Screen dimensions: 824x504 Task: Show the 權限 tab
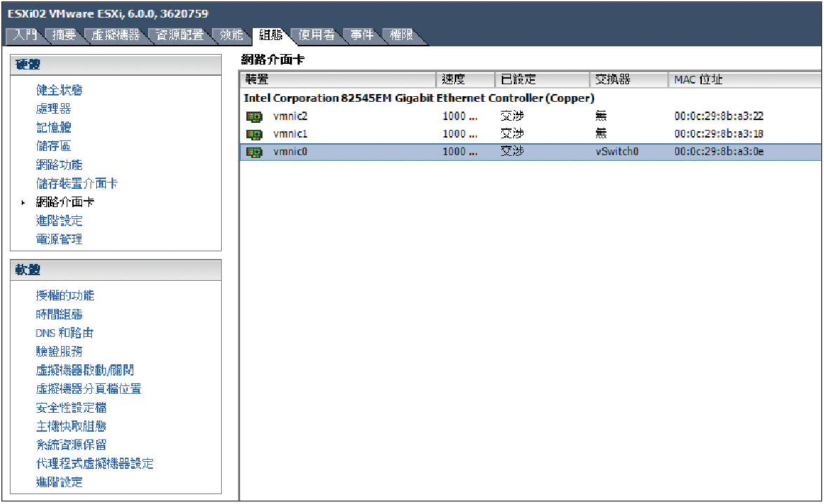pos(401,35)
